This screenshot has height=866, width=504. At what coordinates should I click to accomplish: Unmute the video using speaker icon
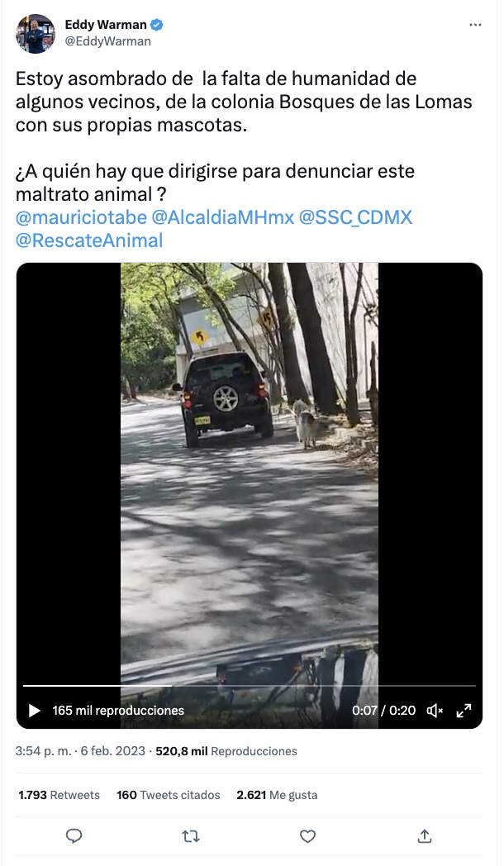pos(435,711)
